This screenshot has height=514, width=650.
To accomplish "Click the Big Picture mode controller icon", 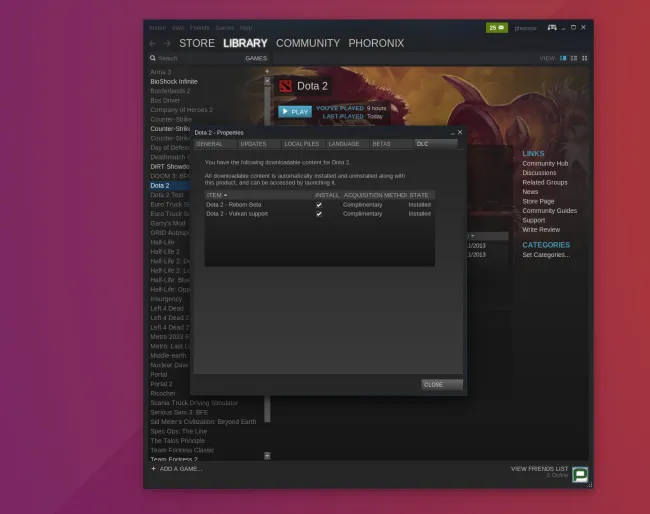I will coord(551,27).
